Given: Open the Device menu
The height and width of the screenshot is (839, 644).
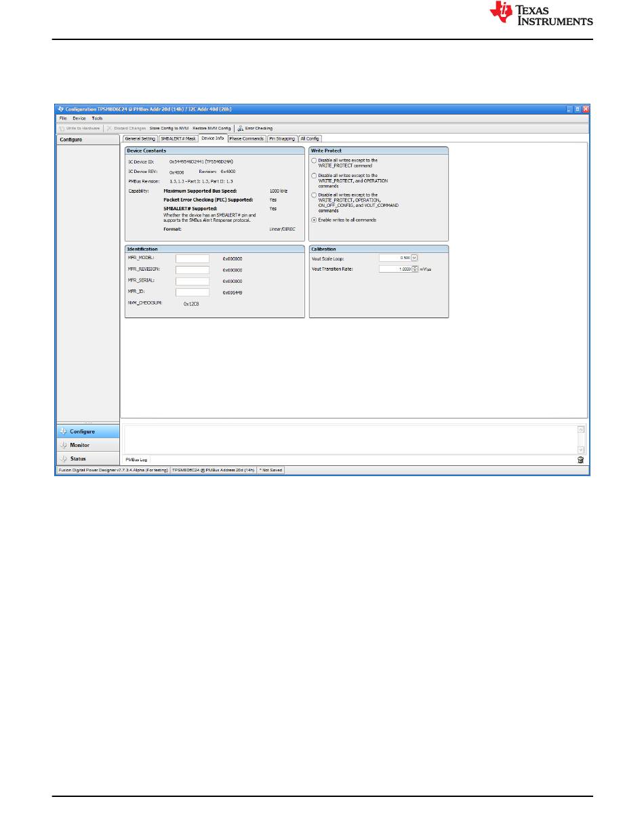Looking at the screenshot, I should pyautogui.click(x=79, y=118).
